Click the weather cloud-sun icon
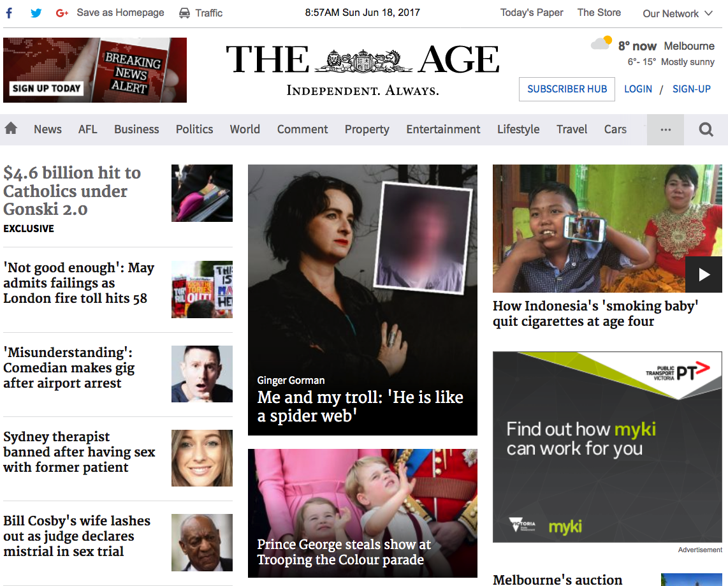Viewport: 728px width, 586px height. 601,43
